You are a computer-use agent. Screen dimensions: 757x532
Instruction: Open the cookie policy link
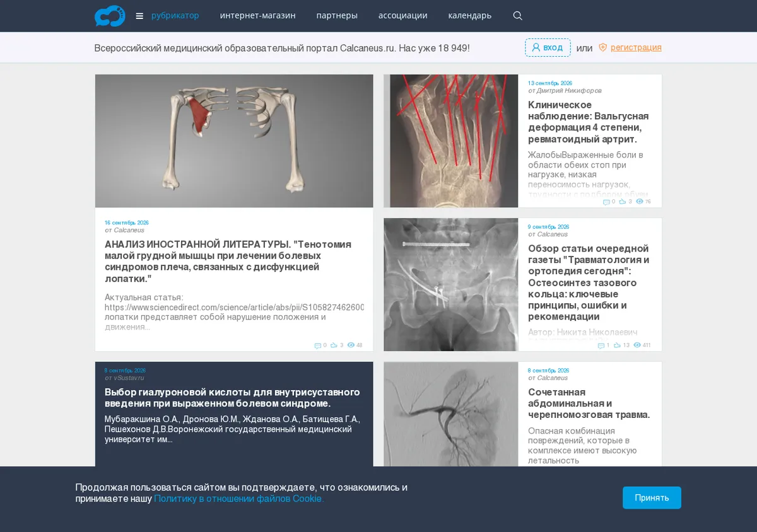[x=239, y=499]
